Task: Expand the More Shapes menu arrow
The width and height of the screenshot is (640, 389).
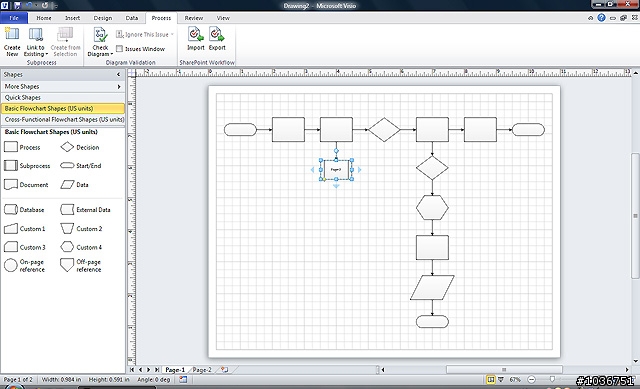Action: pos(119,87)
